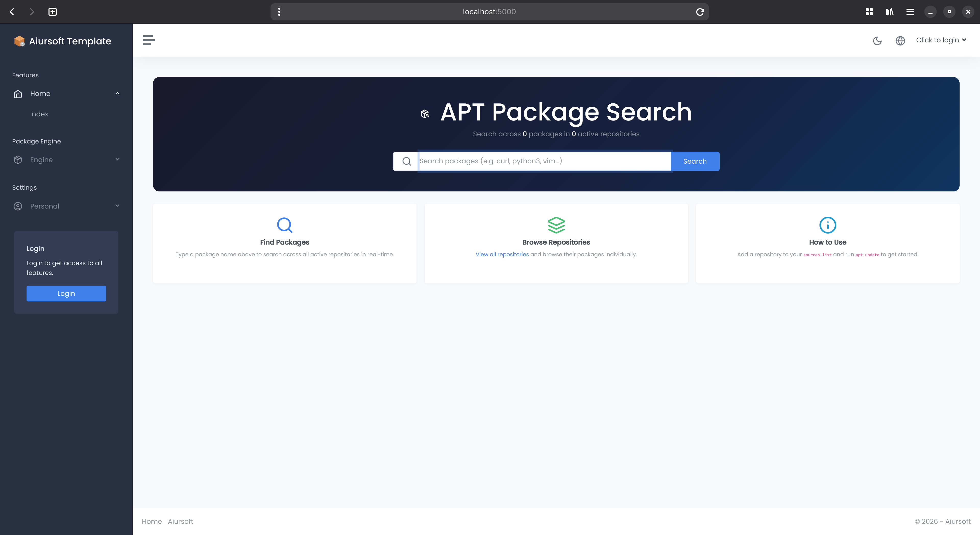The width and height of the screenshot is (980, 535).
Task: Expand the Personal menu chevron
Action: coord(118,206)
